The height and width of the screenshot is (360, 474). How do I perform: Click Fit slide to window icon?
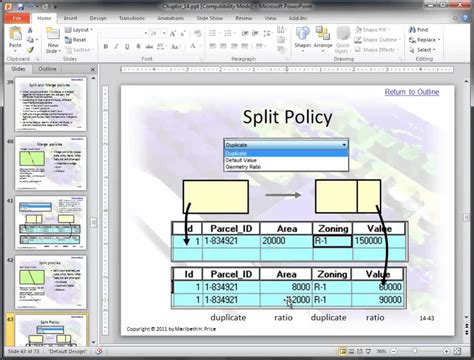coord(457,351)
